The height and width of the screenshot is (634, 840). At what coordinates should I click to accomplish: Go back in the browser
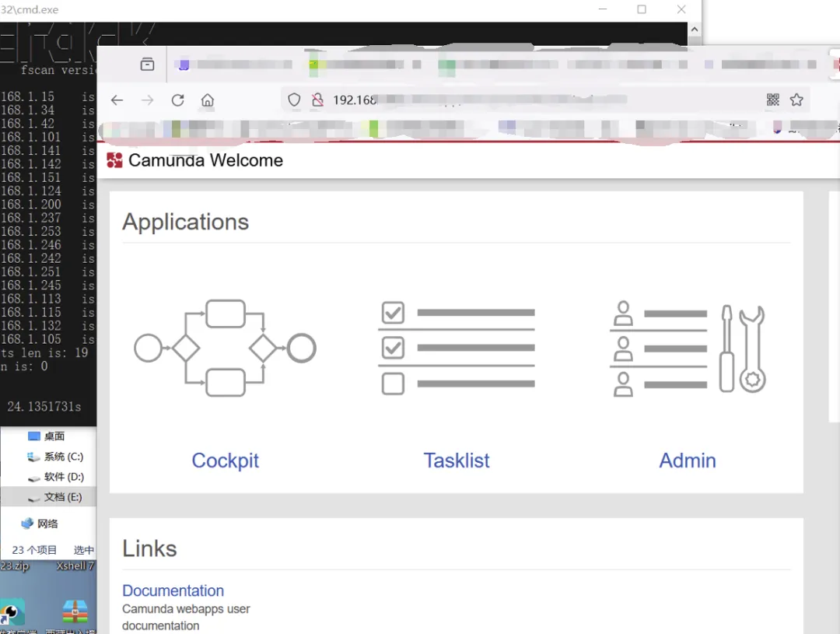pyautogui.click(x=117, y=100)
